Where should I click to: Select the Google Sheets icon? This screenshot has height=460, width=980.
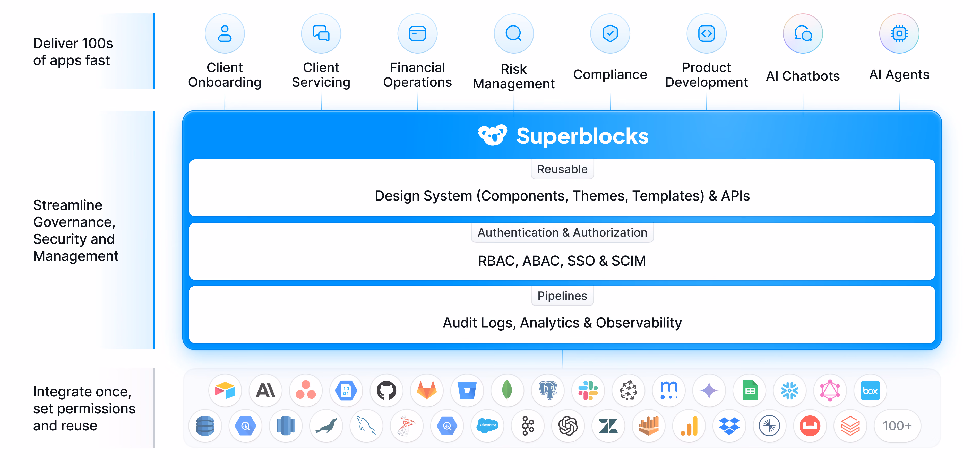[750, 390]
